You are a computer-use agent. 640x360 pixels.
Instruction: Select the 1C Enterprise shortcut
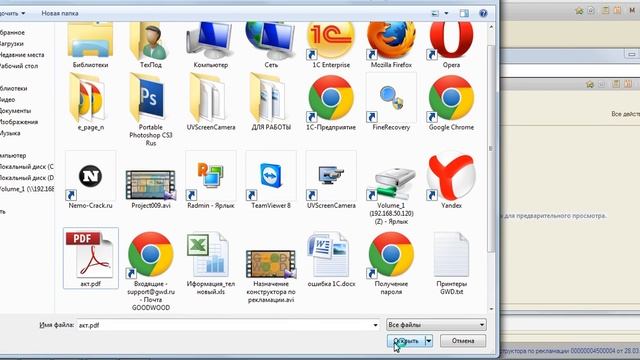tap(331, 41)
